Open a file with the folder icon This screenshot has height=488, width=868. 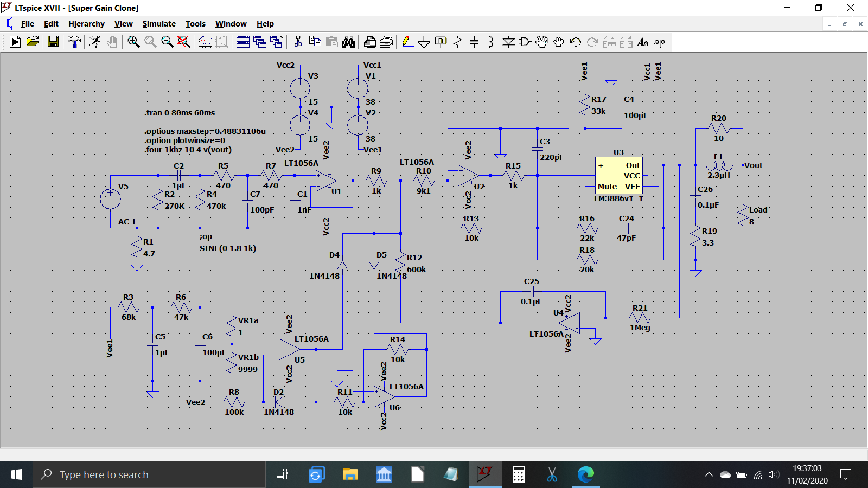point(33,42)
